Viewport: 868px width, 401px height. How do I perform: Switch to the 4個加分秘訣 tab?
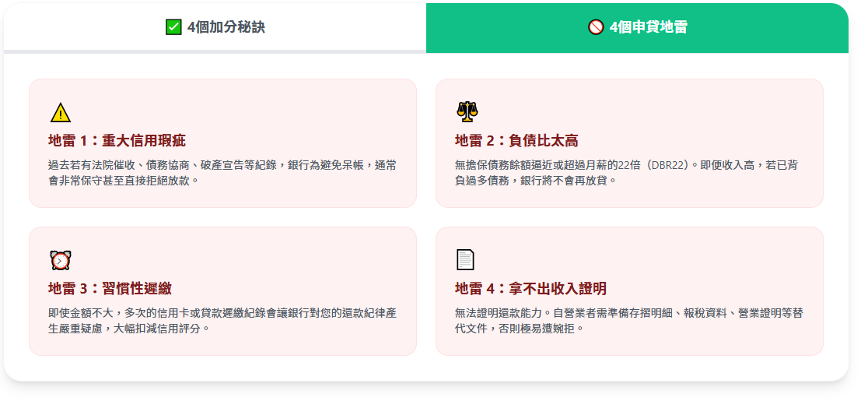click(x=215, y=27)
